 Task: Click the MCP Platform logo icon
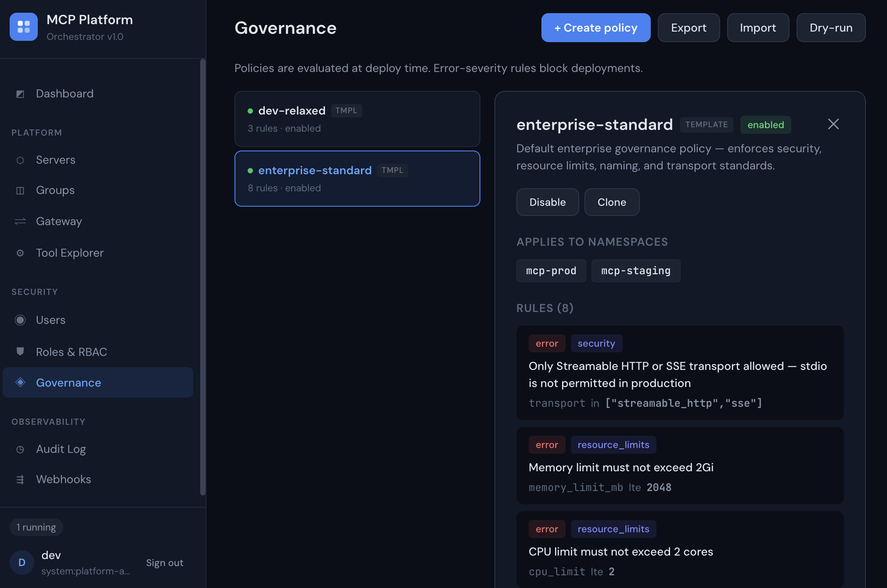point(24,27)
